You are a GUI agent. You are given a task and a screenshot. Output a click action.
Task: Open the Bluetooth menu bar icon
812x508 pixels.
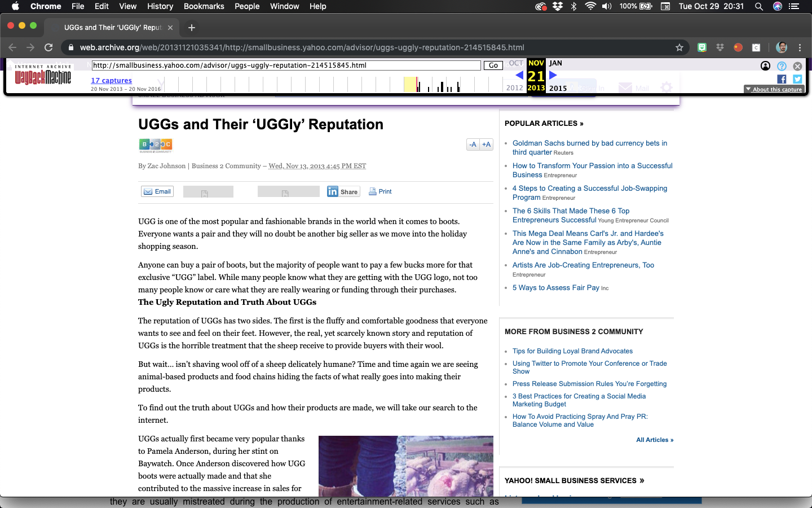click(x=574, y=6)
